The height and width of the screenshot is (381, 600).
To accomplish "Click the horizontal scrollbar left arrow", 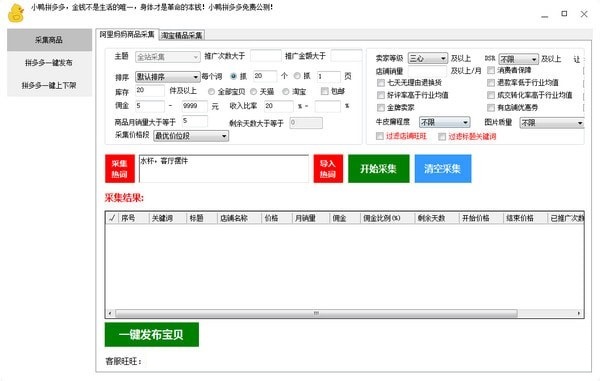I will pyautogui.click(x=110, y=313).
